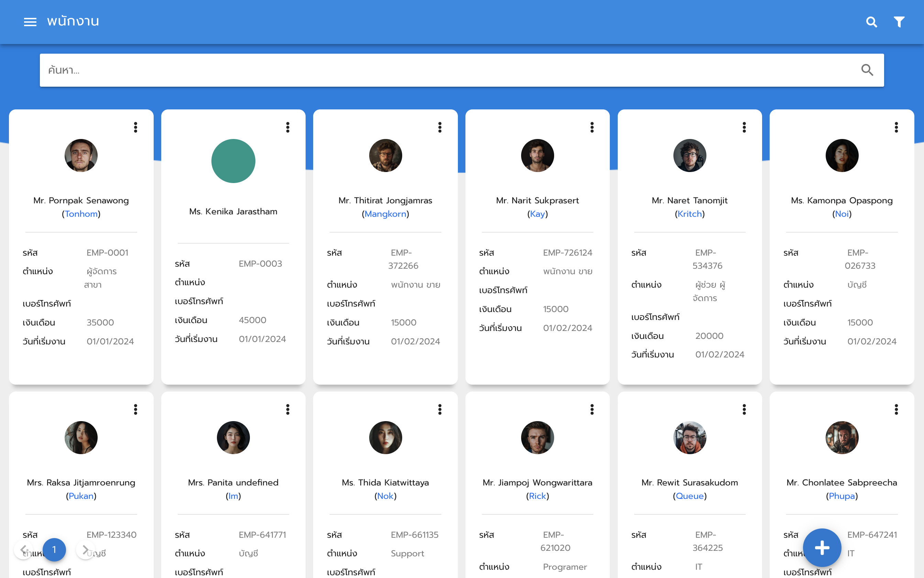Open the more options menu on Panita undefined's card
This screenshot has height=578, width=924.
coord(288,409)
